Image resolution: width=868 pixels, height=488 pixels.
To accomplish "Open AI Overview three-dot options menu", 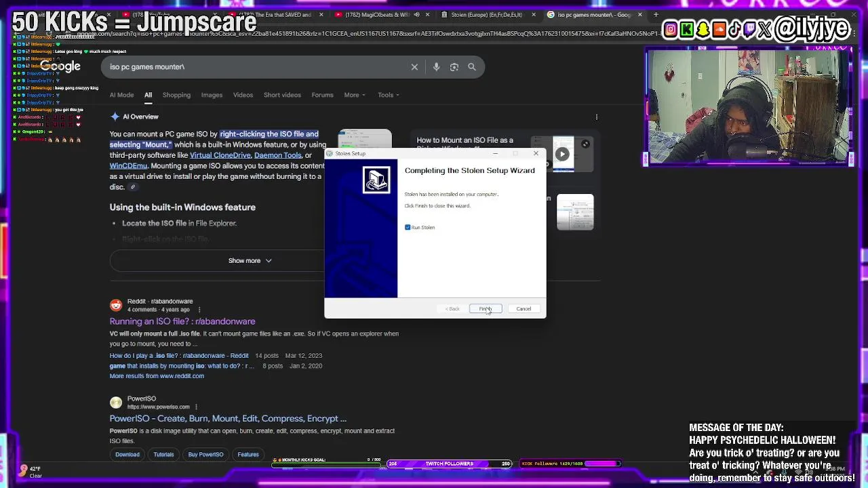I will tap(597, 117).
